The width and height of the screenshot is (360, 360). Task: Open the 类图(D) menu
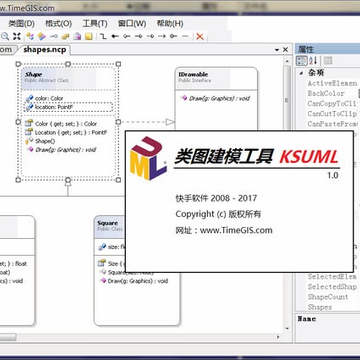pyautogui.click(x=21, y=24)
